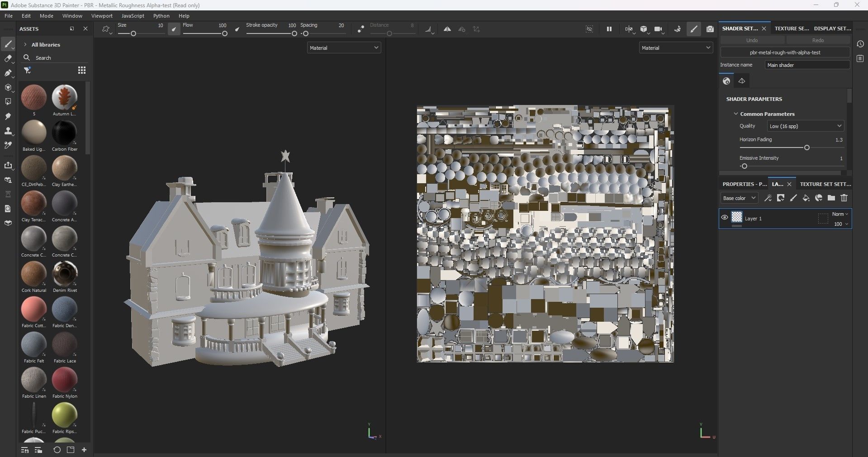Open the perspective cube view dropdown
This screenshot has height=457, width=868.
tap(645, 29)
